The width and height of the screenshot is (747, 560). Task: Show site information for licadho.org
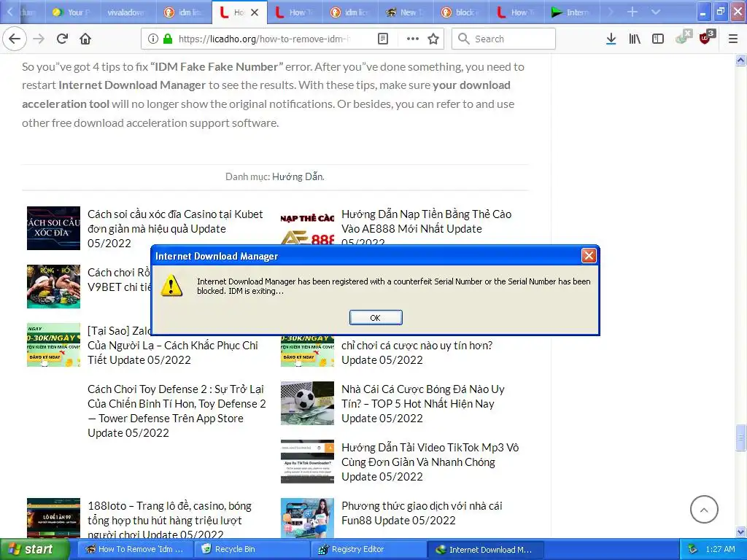point(152,39)
